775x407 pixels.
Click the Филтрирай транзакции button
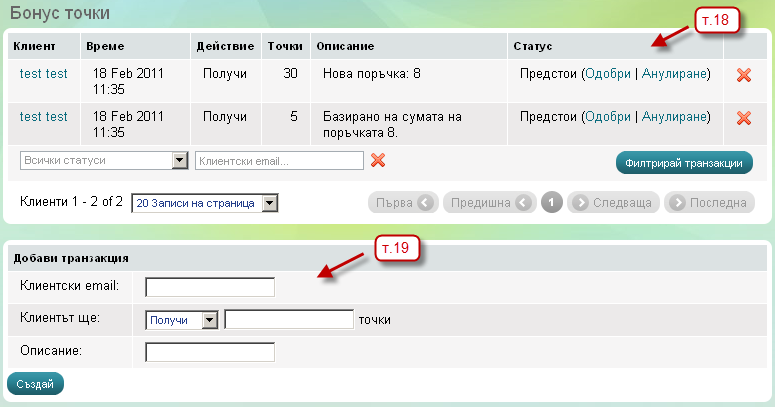684,162
